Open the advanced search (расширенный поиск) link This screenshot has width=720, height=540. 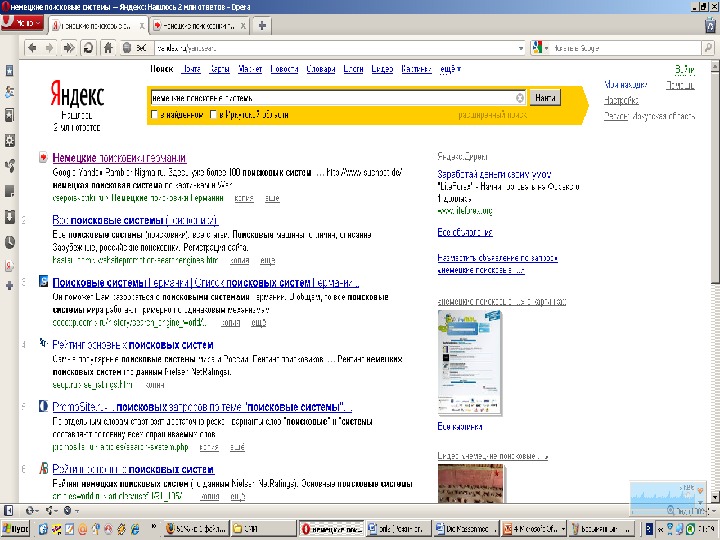[492, 115]
